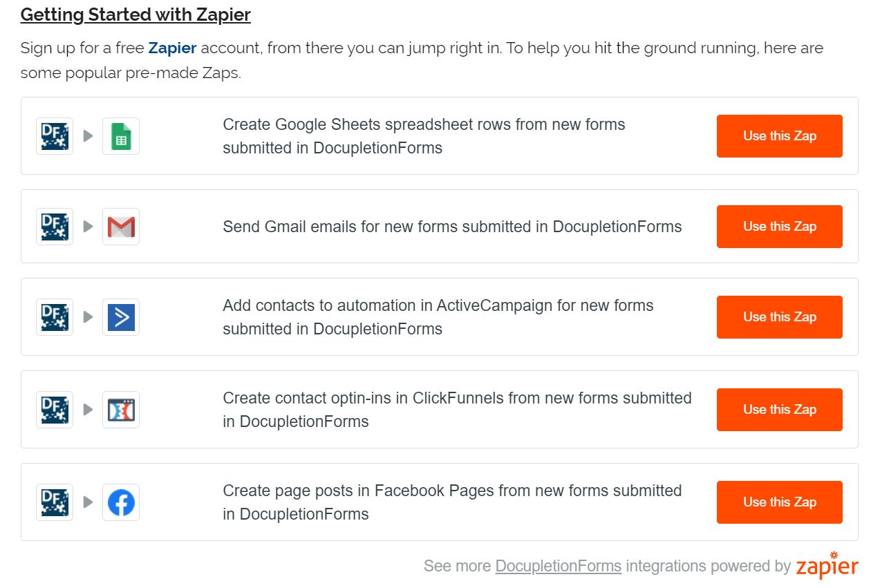The image size is (880, 588).
Task: Click the Gmail app icon
Action: [x=121, y=226]
